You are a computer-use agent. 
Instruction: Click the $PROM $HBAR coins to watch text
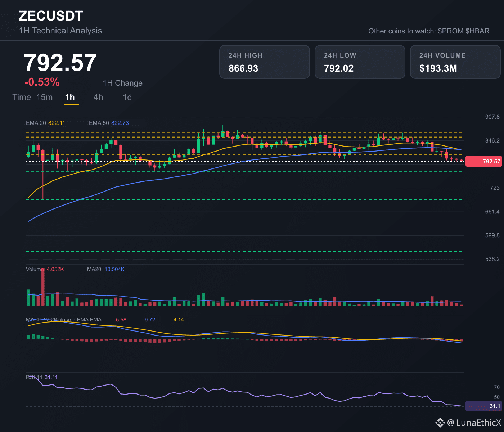click(x=464, y=31)
